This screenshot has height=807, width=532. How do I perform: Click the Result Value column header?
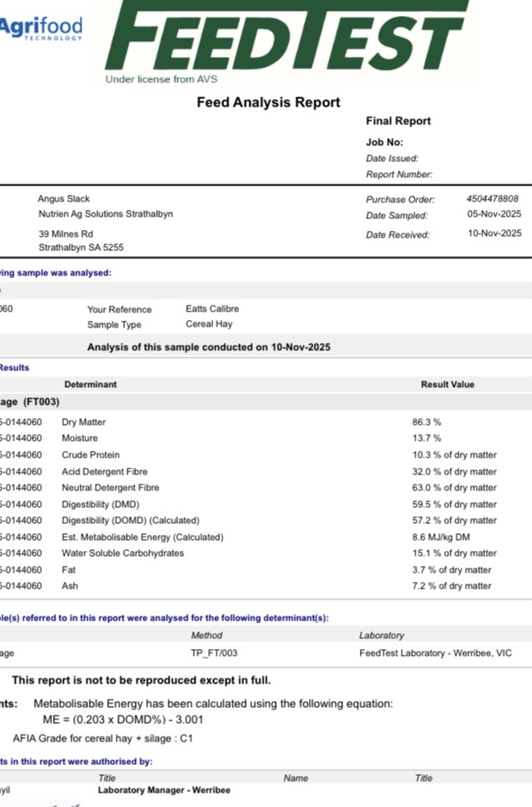tap(447, 385)
